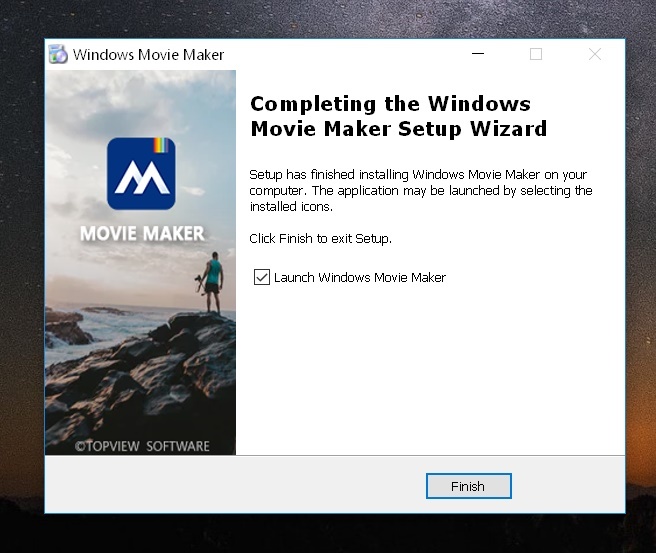Click the ©TOPVIEW SOFTWARE copyright text
The height and width of the screenshot is (553, 656).
click(x=142, y=446)
